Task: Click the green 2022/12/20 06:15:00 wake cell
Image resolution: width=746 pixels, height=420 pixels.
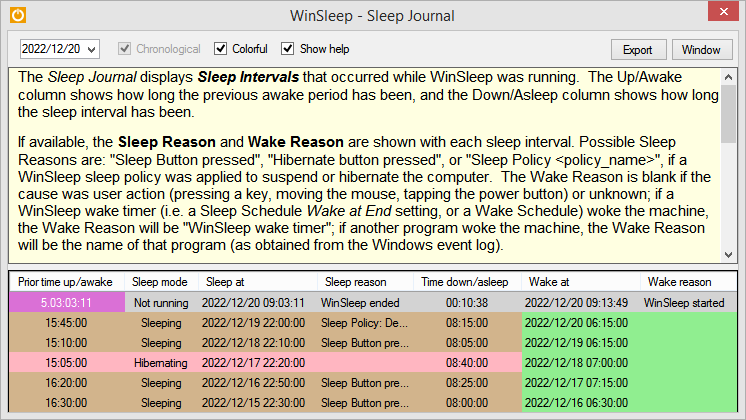Action: (x=581, y=322)
